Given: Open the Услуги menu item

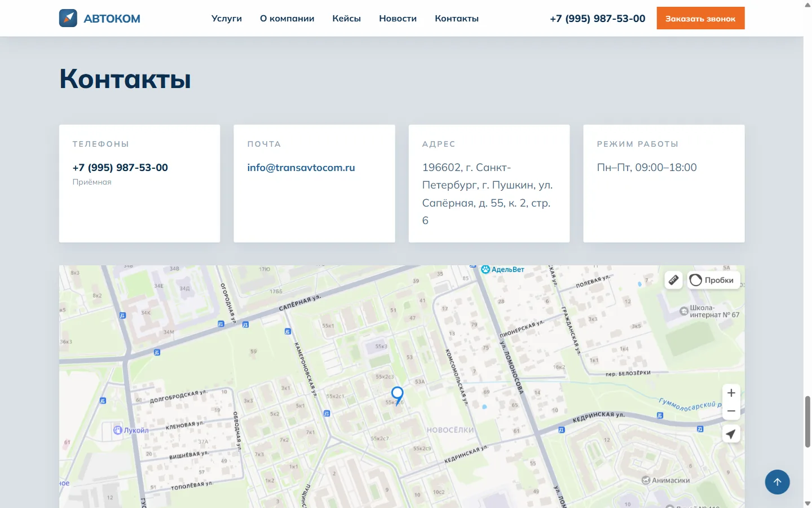Looking at the screenshot, I should (x=227, y=19).
